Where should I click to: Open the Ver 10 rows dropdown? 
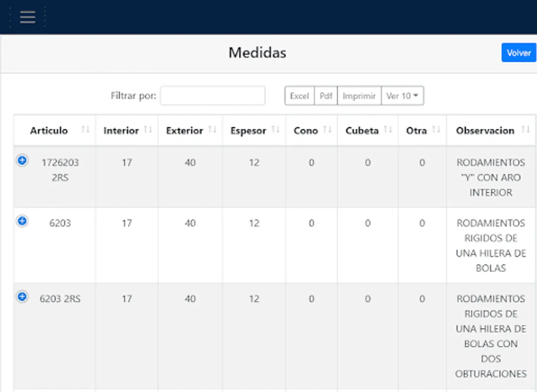402,96
